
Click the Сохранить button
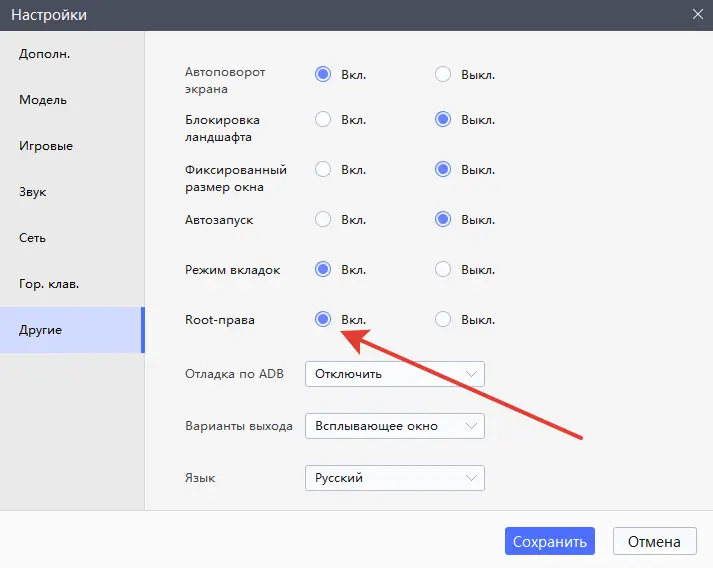point(550,541)
